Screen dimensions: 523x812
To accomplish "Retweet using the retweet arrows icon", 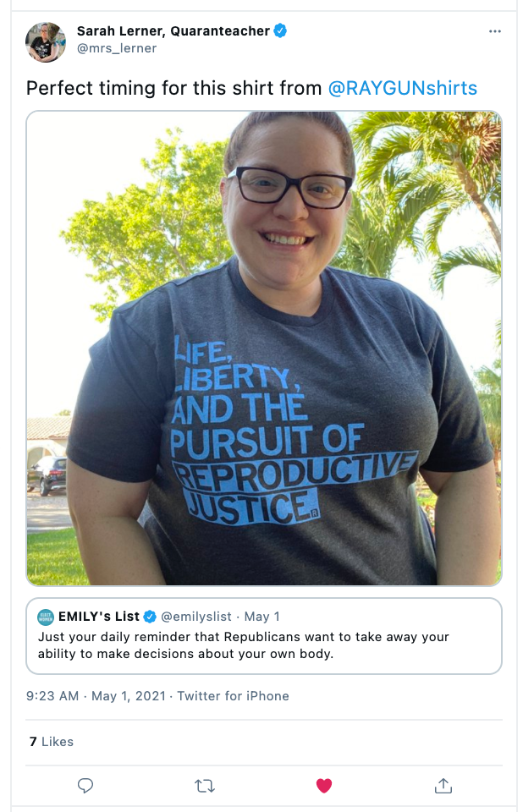I will (205, 786).
